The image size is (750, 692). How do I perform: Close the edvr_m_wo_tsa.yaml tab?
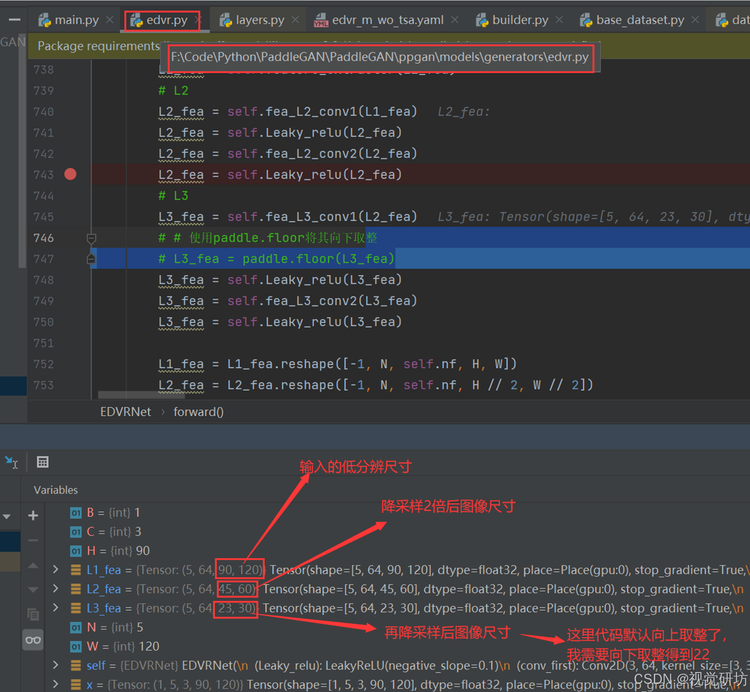click(454, 20)
